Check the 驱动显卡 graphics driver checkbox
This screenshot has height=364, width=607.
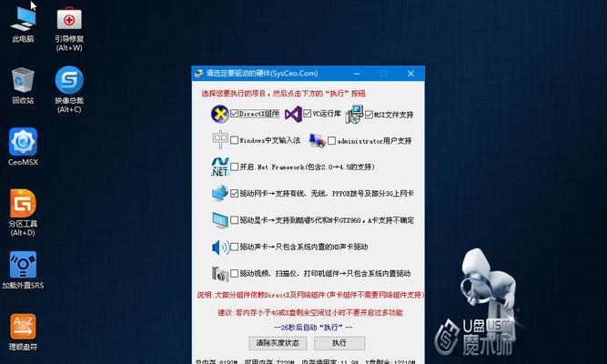[234, 220]
